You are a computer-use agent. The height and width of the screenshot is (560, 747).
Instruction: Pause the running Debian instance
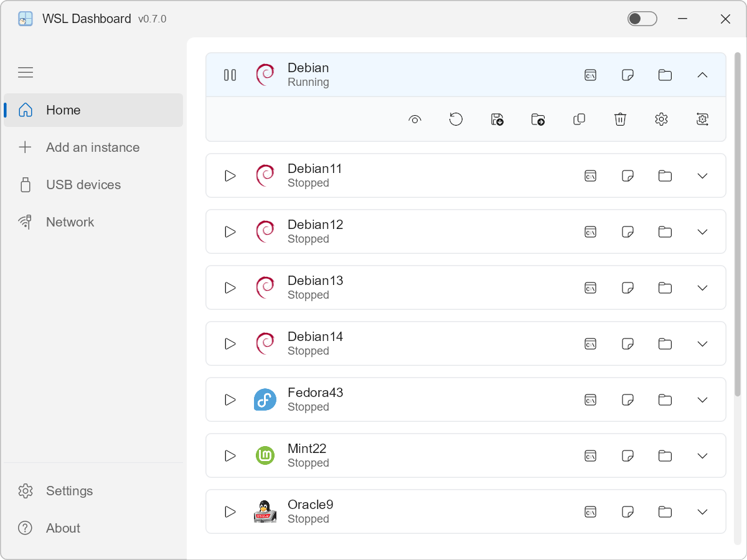point(230,75)
